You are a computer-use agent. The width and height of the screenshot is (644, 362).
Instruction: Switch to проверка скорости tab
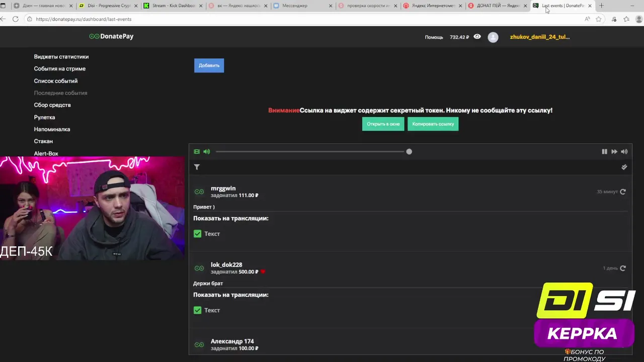(368, 6)
